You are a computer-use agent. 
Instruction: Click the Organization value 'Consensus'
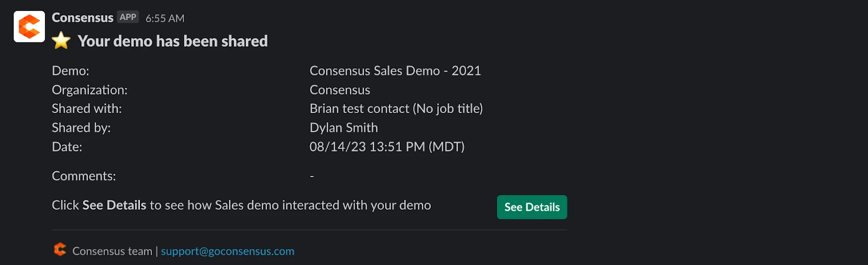340,90
